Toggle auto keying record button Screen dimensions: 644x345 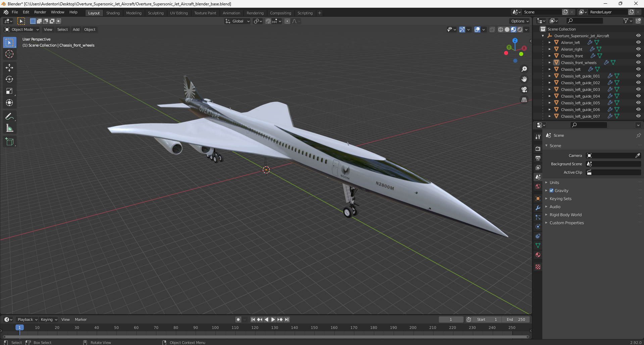[238, 320]
